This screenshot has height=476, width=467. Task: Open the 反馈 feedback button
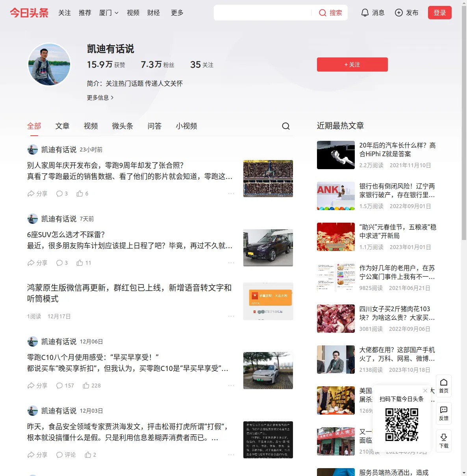pyautogui.click(x=444, y=413)
